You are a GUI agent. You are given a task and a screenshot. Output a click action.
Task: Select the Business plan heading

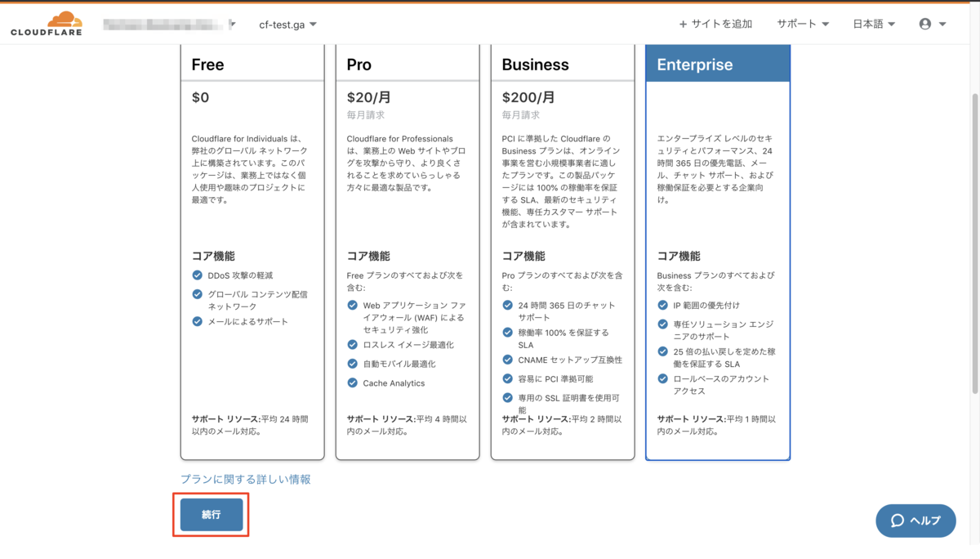pyautogui.click(x=535, y=65)
